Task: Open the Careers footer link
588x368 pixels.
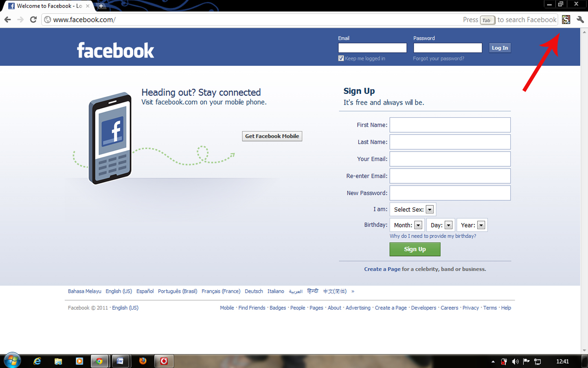Action: click(449, 308)
